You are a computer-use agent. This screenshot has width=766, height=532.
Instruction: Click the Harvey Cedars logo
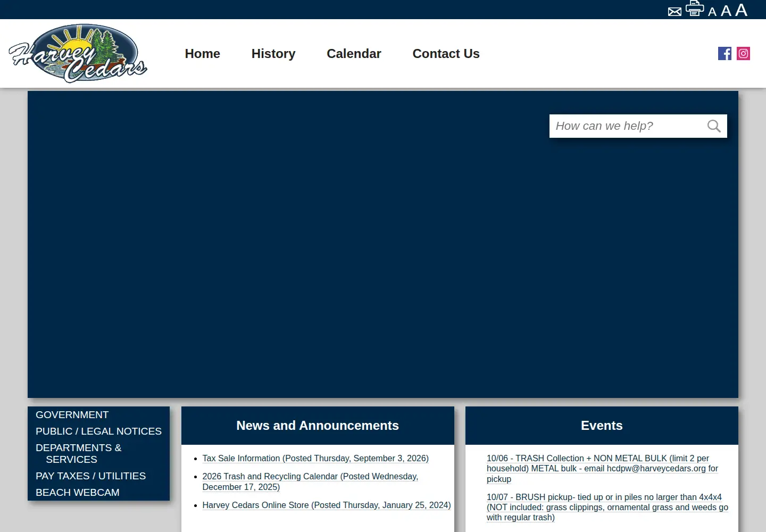78,53
